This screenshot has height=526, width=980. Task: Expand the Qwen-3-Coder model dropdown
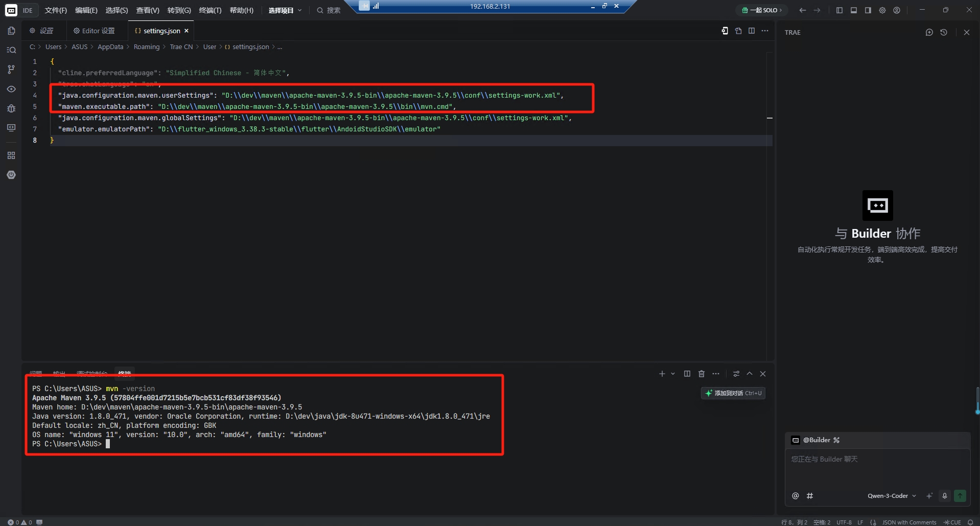(x=892, y=496)
